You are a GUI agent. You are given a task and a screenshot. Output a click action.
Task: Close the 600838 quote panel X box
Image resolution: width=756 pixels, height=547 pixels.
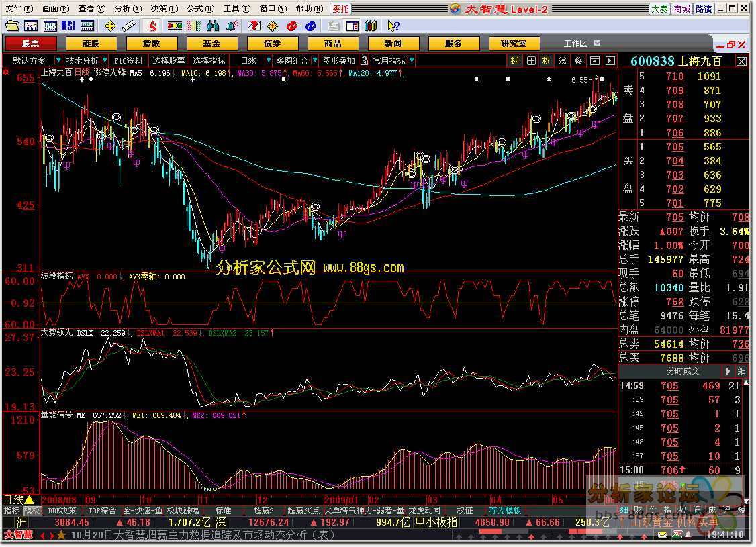point(741,61)
